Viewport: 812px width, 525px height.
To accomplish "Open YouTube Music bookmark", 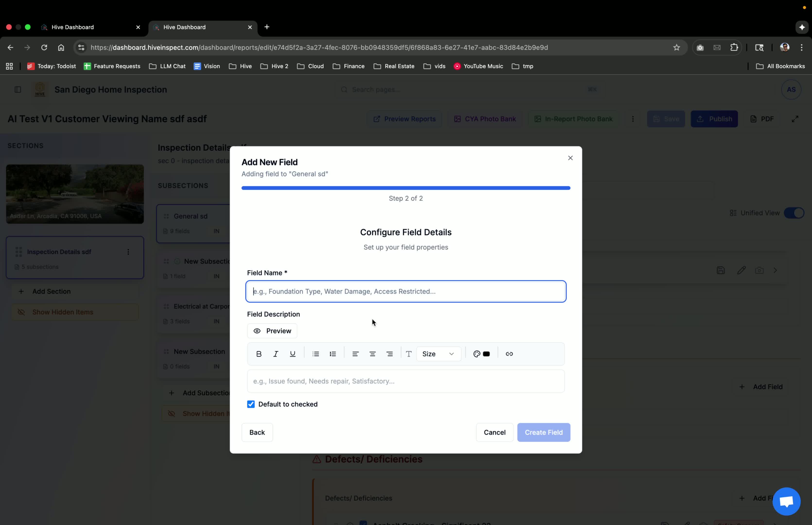I will 478,66.
